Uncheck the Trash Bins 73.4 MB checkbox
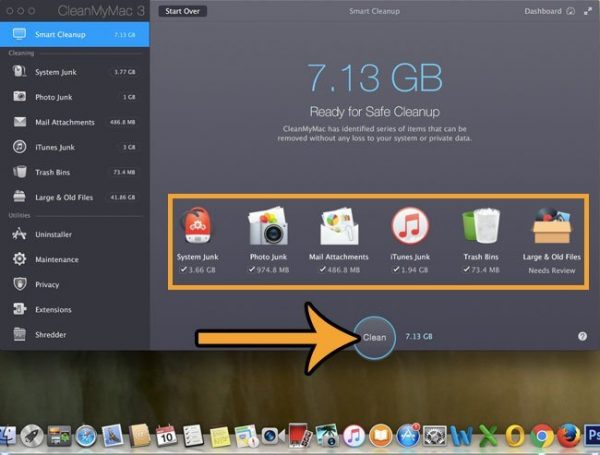This screenshot has width=600, height=455. pyautogui.click(x=466, y=269)
